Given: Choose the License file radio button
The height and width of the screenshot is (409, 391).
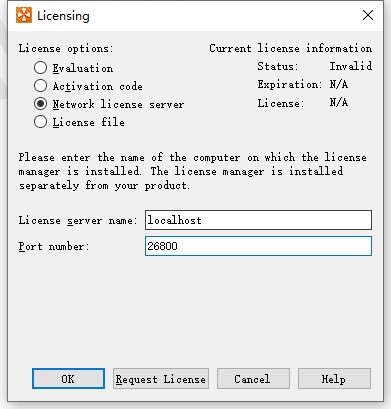Looking at the screenshot, I should [40, 122].
